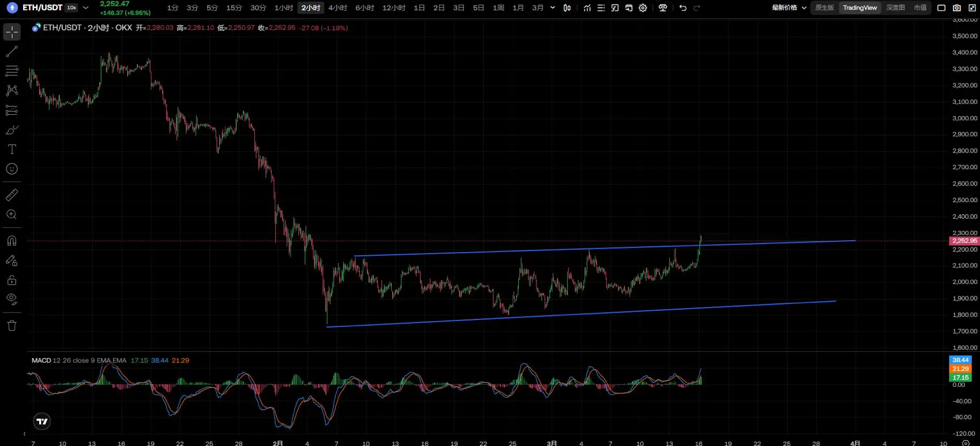980x446 pixels.
Task: Switch to 深度图 depth chart
Action: (x=895, y=8)
